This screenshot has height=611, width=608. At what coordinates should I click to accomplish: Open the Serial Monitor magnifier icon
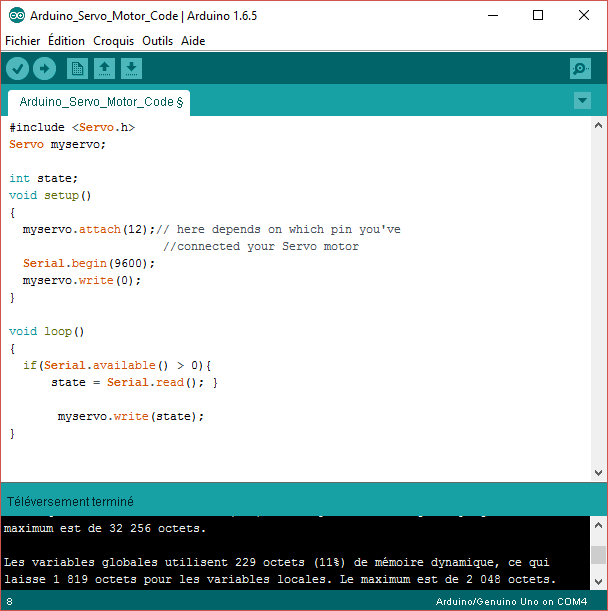click(580, 69)
